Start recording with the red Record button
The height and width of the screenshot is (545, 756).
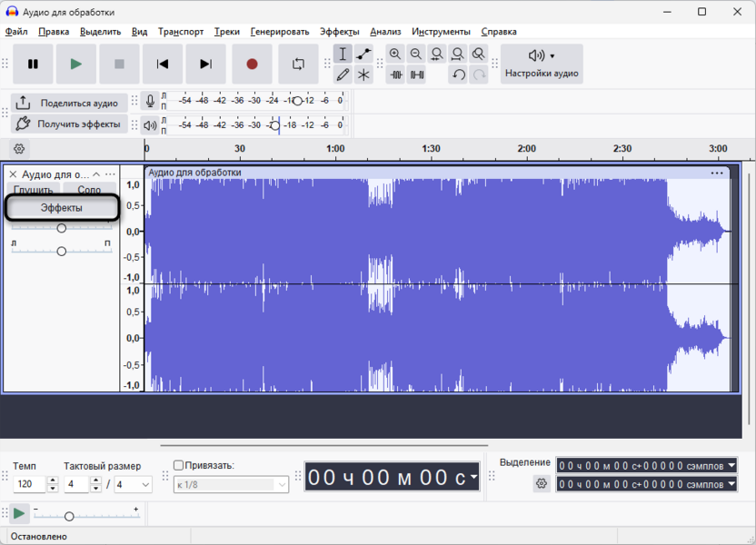(252, 64)
